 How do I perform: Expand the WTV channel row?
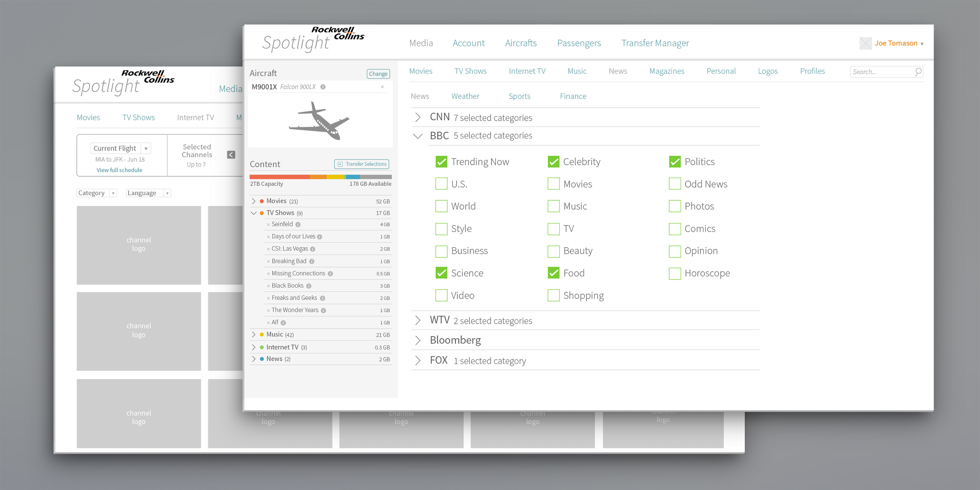418,320
